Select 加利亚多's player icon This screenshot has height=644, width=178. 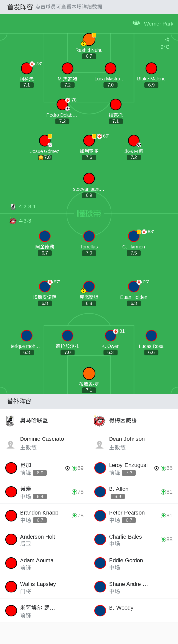[x=89, y=140]
